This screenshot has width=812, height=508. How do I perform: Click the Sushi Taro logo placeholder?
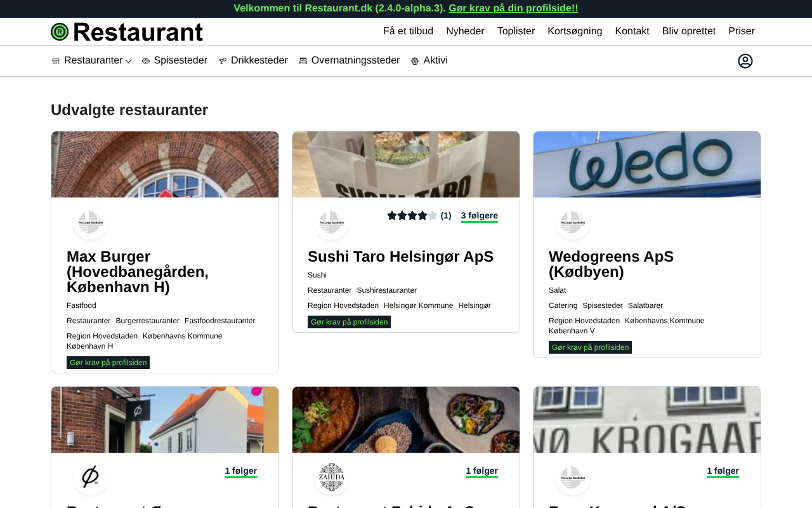pos(332,222)
